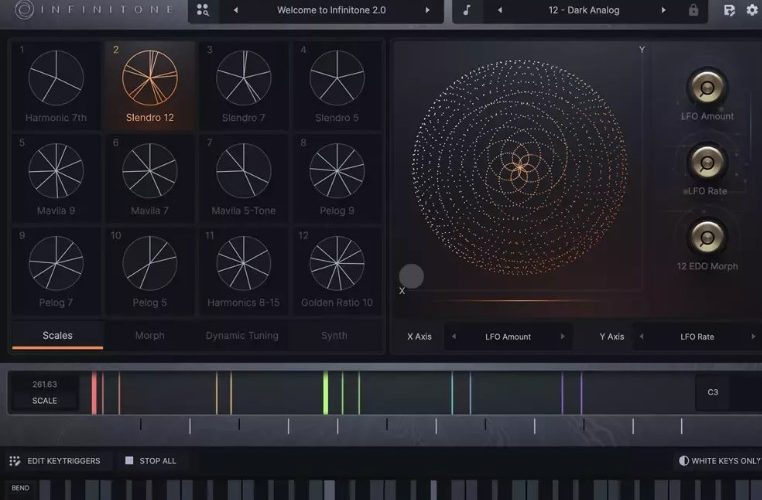Go to next preset after Welcome to Infinitone 2.0
This screenshot has height=500, width=762.
click(428, 10)
